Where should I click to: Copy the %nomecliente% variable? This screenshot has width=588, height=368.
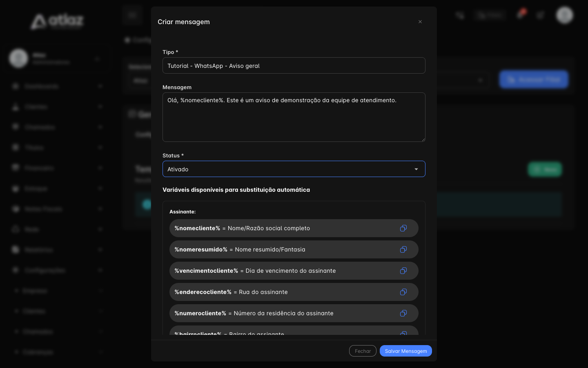click(x=403, y=228)
